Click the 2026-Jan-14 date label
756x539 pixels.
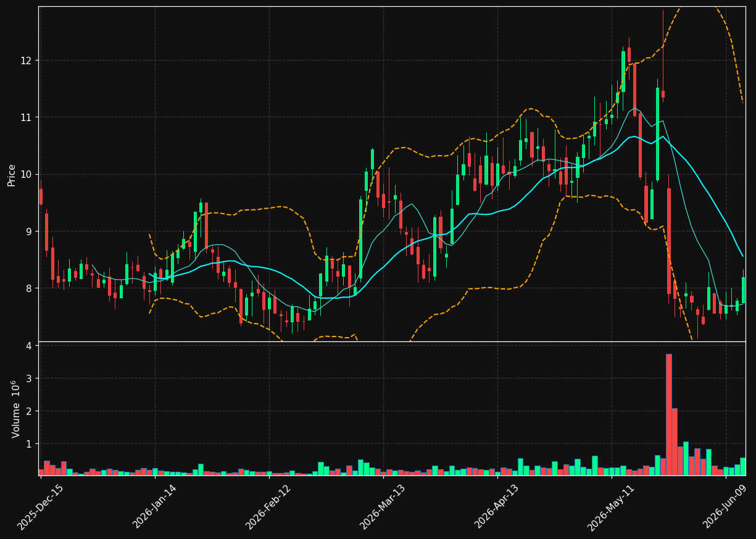coord(155,507)
